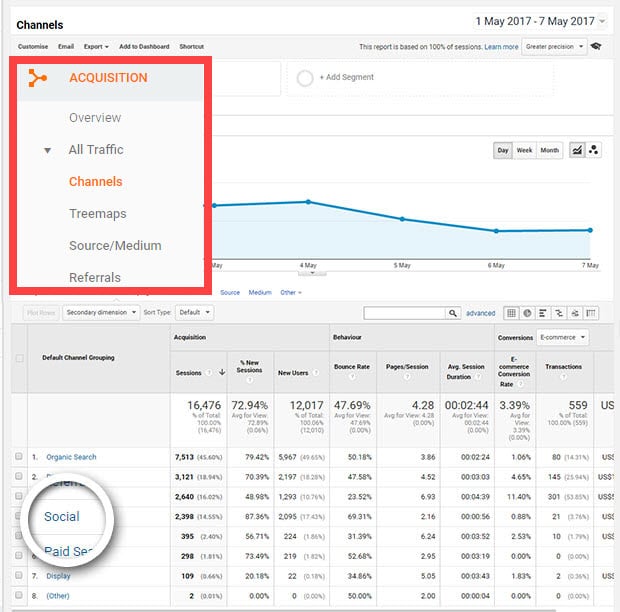The image size is (620, 612).
Task: Open the date range picker dropdown
Action: [540, 21]
